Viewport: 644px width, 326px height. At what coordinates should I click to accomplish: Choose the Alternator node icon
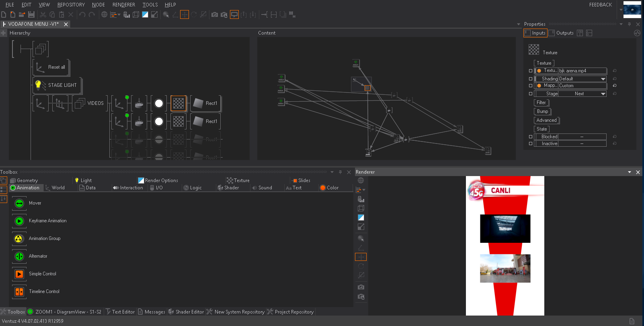click(19, 256)
